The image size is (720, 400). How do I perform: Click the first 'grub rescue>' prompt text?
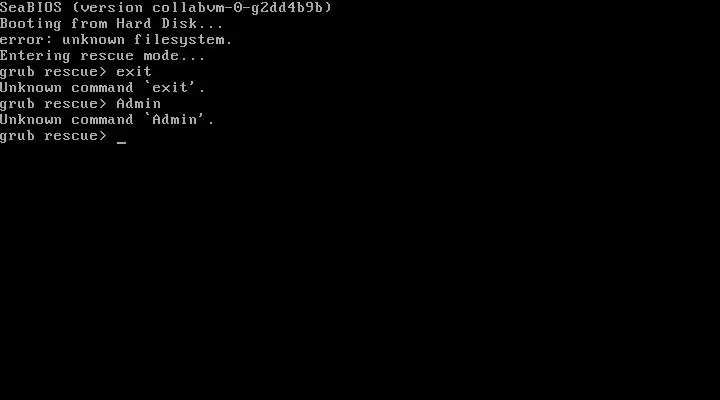[53, 72]
